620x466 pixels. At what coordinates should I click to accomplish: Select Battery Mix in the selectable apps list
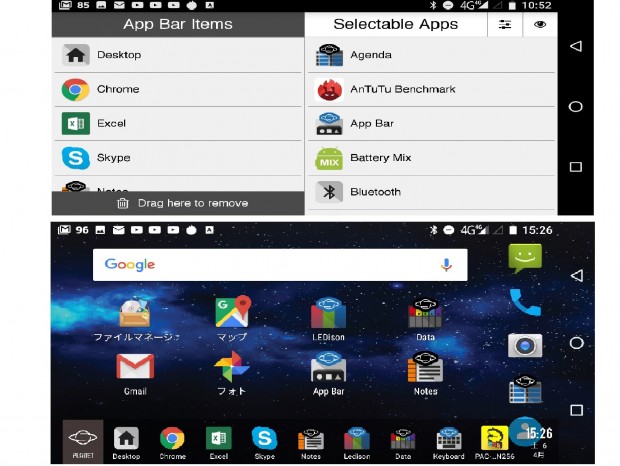431,158
